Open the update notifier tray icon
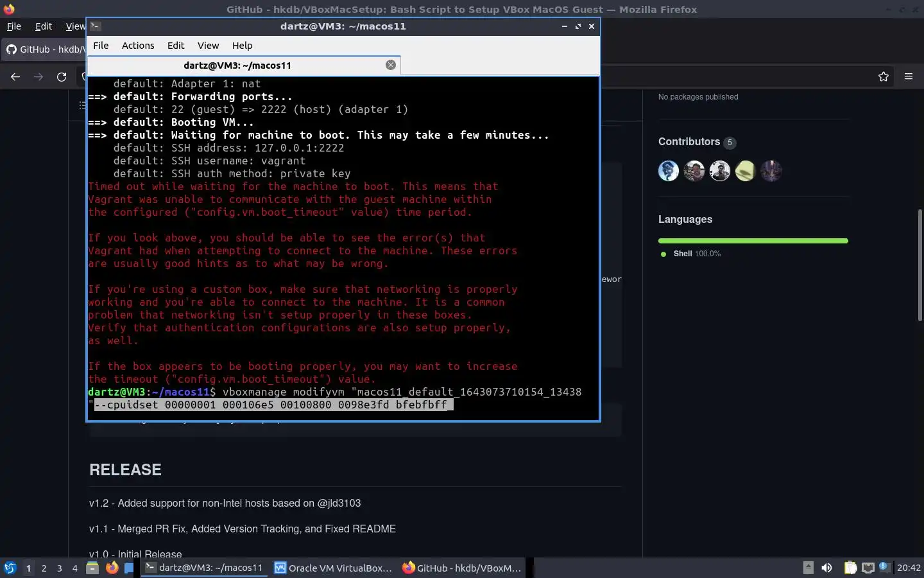This screenshot has width=924, height=578. (884, 566)
